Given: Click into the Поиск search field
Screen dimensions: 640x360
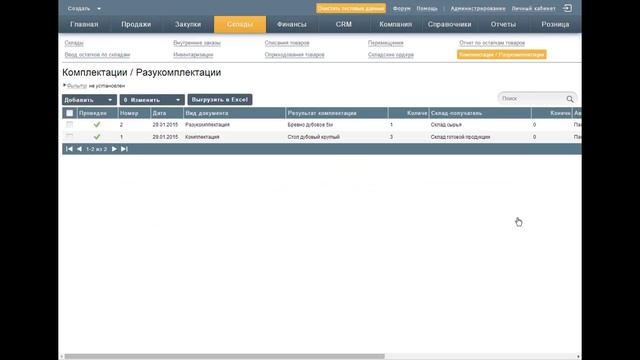Looking at the screenshot, I should [x=532, y=98].
